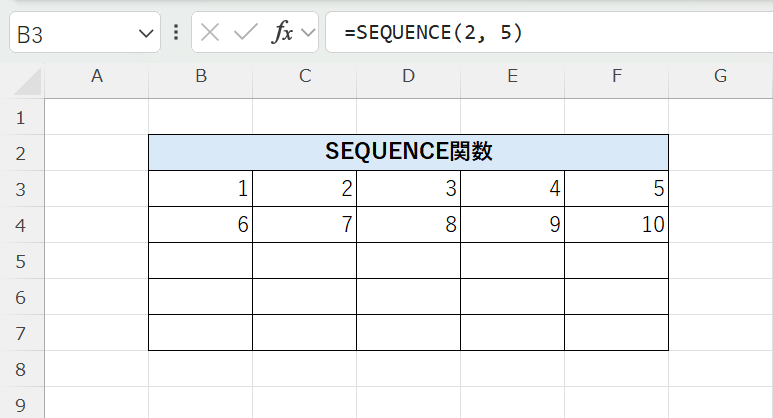
Task: Select empty cell C6 in table
Action: pos(304,297)
